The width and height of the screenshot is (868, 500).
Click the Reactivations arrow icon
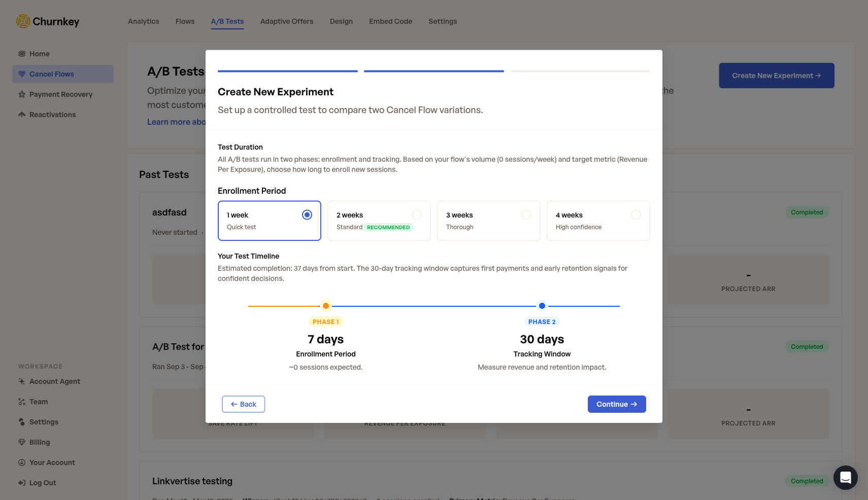pos(22,115)
